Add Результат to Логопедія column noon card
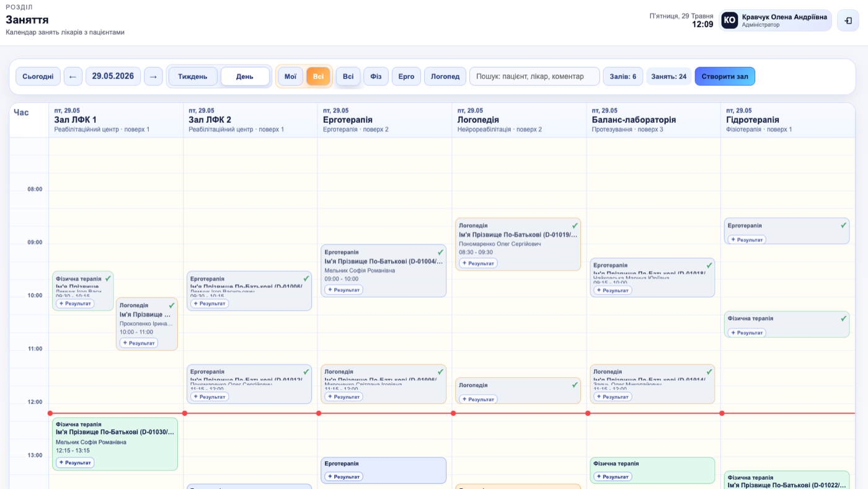Screen dimensions: 868x489 point(478,399)
